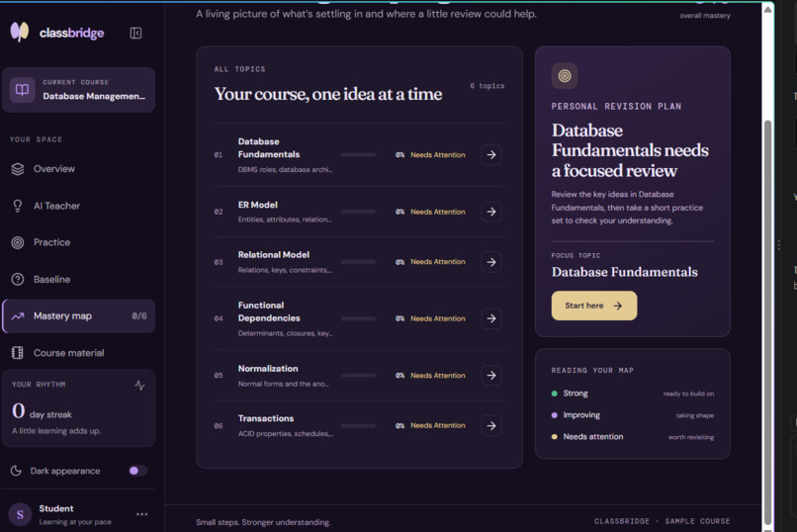The width and height of the screenshot is (797, 532).
Task: Click the Start here button
Action: (x=593, y=306)
